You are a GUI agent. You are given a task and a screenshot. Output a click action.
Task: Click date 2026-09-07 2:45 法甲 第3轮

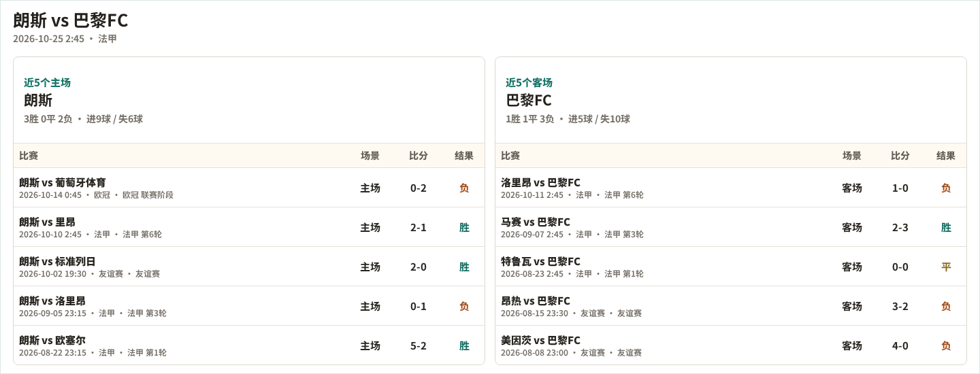coord(572,235)
